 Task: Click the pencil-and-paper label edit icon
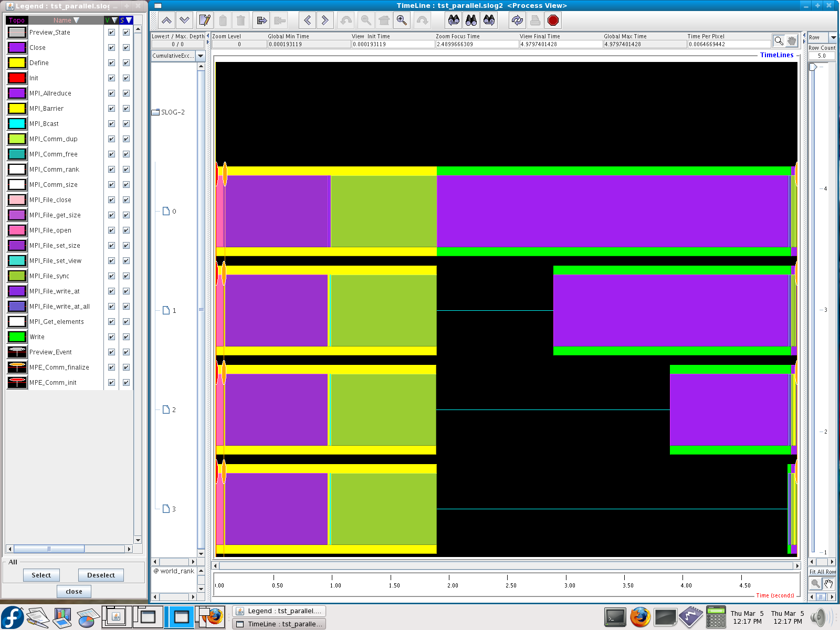[x=205, y=20]
